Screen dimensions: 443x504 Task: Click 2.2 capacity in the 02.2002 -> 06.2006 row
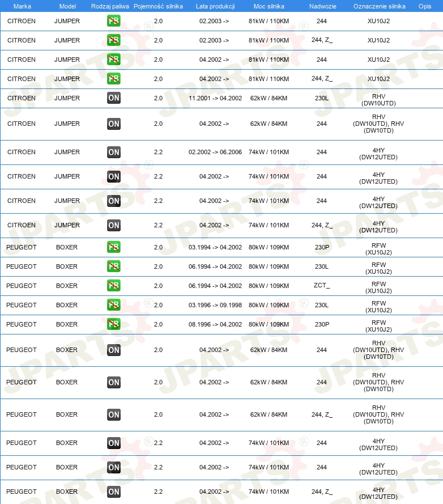(158, 152)
